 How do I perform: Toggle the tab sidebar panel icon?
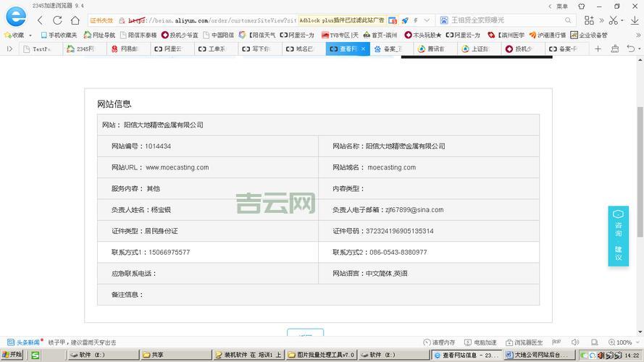coord(9,49)
